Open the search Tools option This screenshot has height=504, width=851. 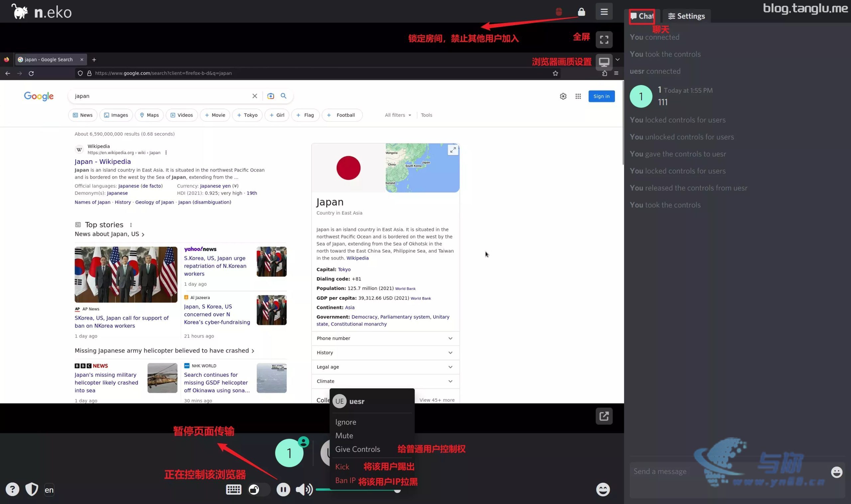click(426, 115)
